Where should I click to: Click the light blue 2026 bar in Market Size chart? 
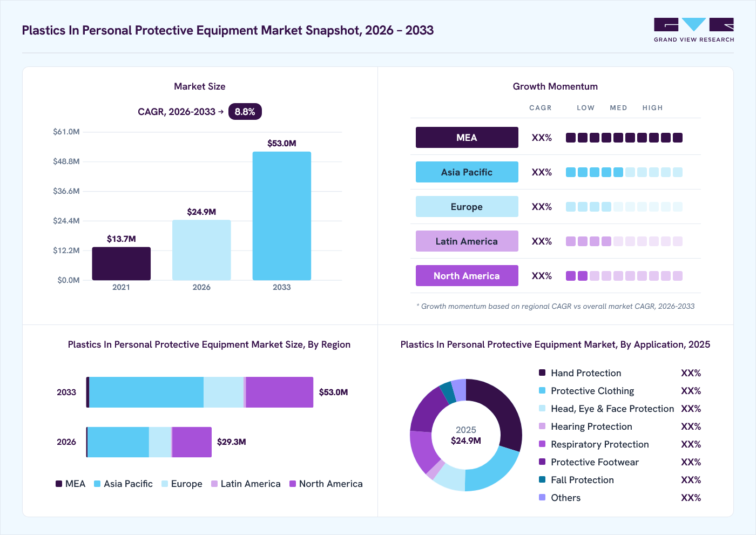click(201, 250)
